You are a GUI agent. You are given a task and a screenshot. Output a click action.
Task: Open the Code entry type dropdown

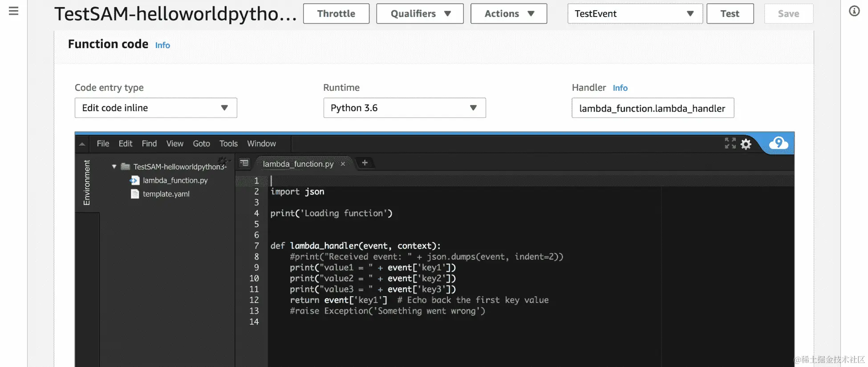pyautogui.click(x=156, y=108)
